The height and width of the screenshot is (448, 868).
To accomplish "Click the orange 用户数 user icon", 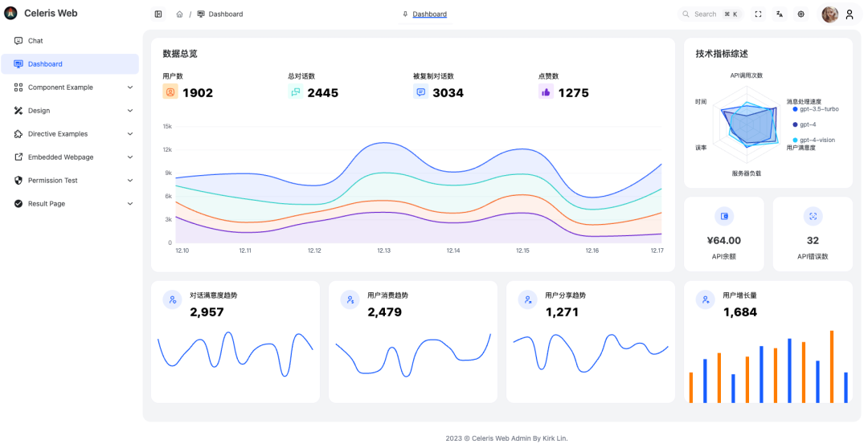I will tap(170, 92).
